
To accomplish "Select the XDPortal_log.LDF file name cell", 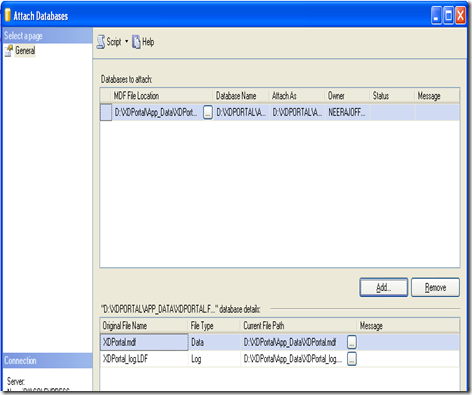I will [x=144, y=359].
